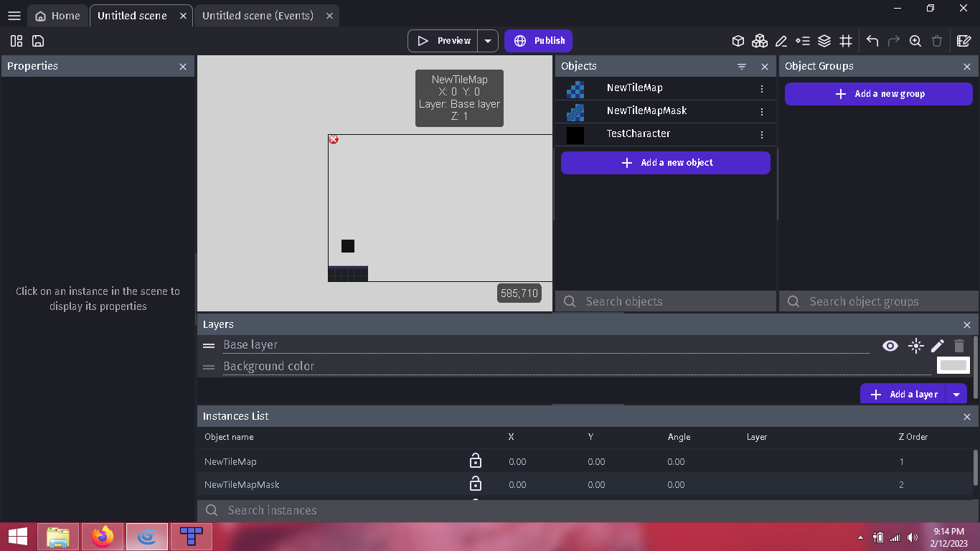
Task: Open the Layers panel toolbar icon
Action: point(824,41)
